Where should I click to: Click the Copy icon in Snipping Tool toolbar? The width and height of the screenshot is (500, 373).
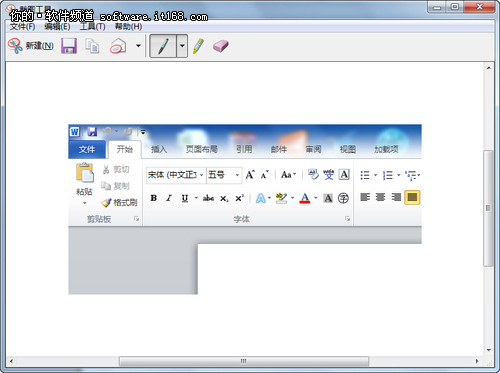(92, 46)
